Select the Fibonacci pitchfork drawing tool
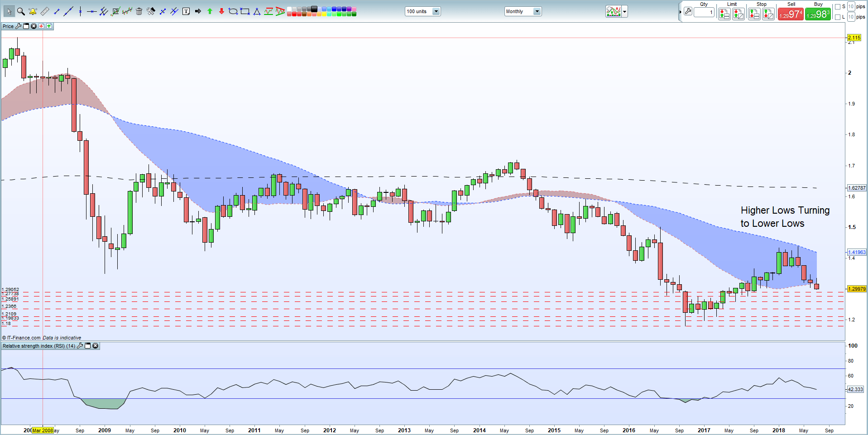 [x=104, y=11]
